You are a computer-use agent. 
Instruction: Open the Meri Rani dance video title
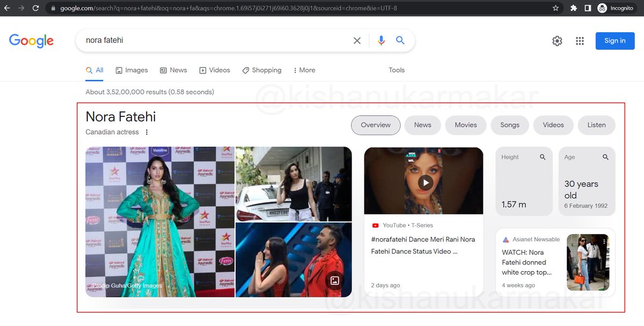423,246
